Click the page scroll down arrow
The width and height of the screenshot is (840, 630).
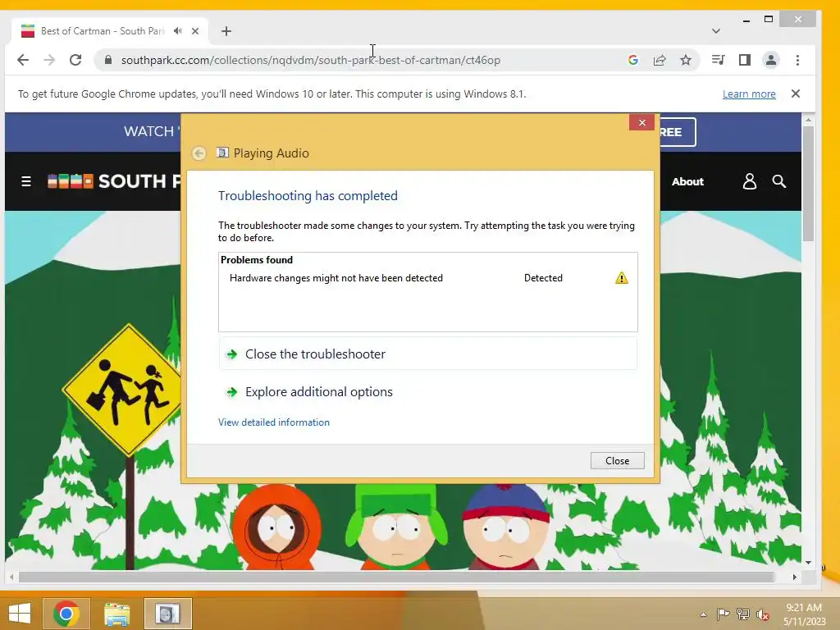808,563
